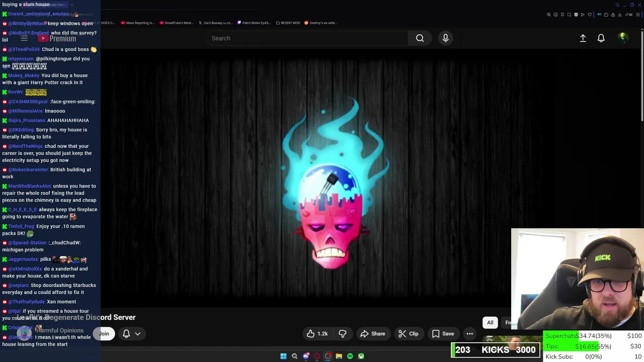Open the browser easy setup sliders icon
Image resolution: width=644 pixels, height=362 pixels.
click(637, 15)
